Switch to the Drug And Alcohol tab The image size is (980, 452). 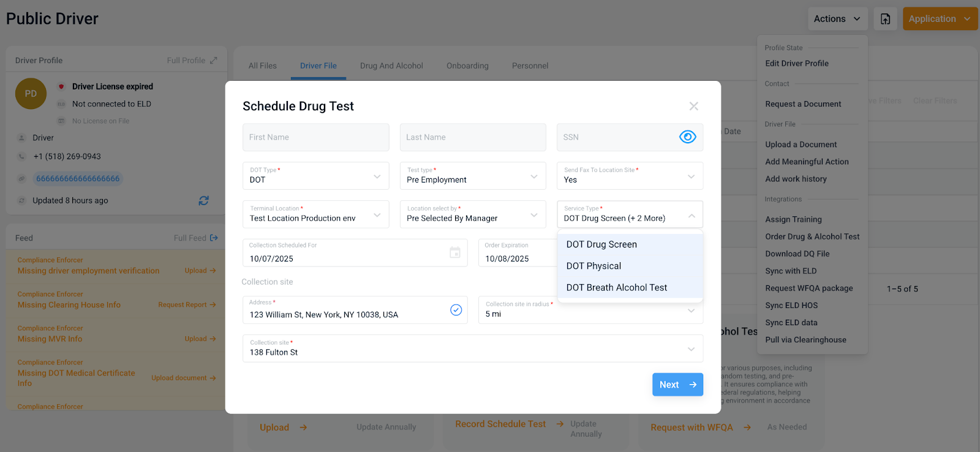point(391,66)
